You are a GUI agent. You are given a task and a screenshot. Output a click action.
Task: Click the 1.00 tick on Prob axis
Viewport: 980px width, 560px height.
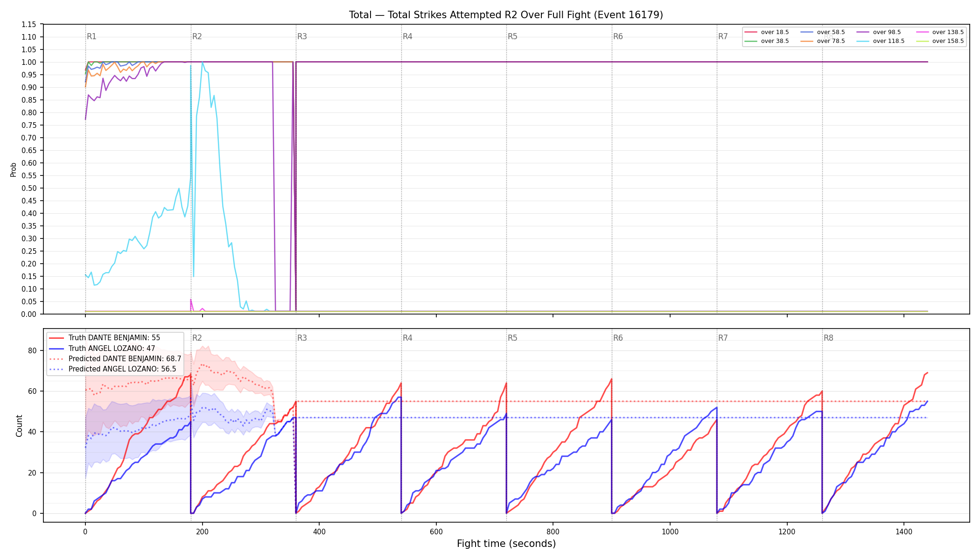(29, 63)
